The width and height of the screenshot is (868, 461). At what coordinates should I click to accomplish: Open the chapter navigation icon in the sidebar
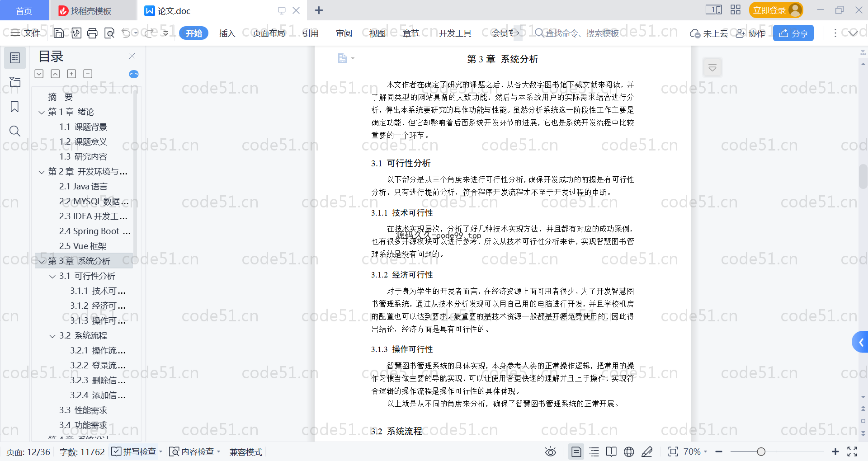(15, 82)
